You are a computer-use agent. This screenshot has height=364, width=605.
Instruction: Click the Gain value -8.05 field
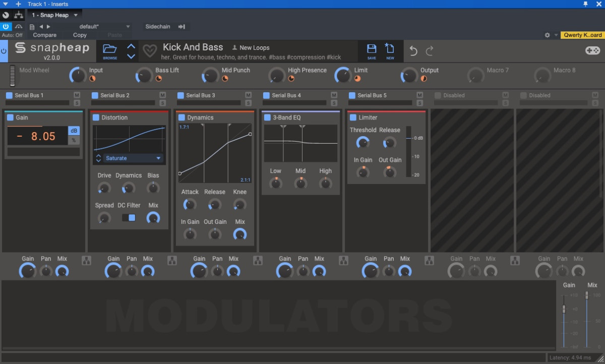37,136
